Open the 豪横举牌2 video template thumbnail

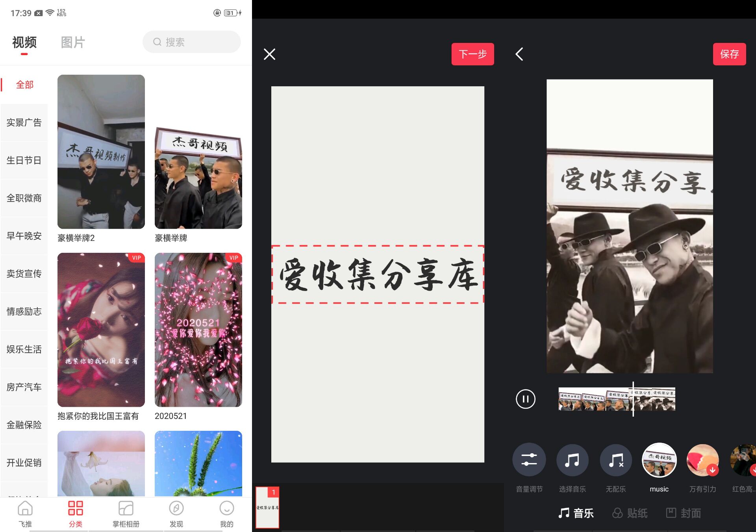tap(101, 152)
